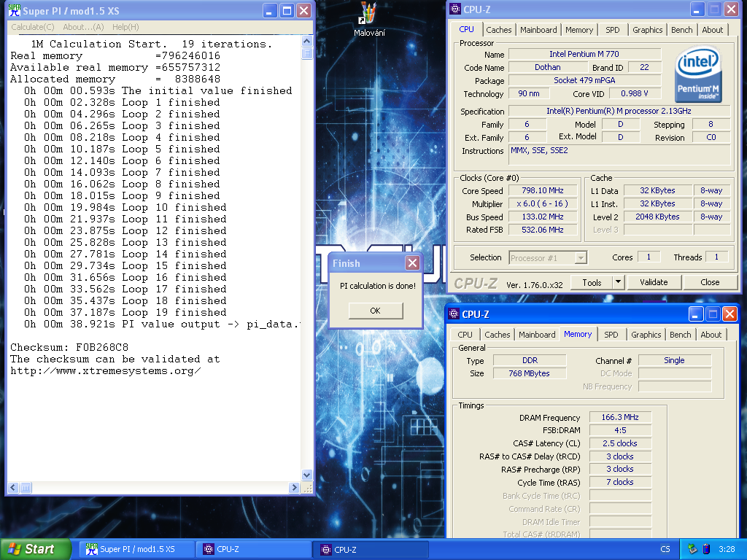Image resolution: width=747 pixels, height=560 pixels.
Task: Click the 3:28 system clock
Action: pyautogui.click(x=727, y=549)
